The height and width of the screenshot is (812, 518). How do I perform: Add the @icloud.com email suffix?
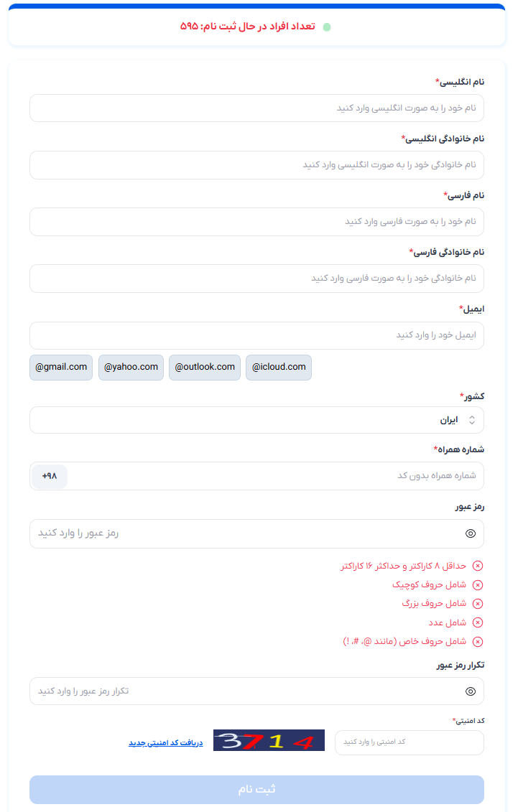(x=279, y=367)
